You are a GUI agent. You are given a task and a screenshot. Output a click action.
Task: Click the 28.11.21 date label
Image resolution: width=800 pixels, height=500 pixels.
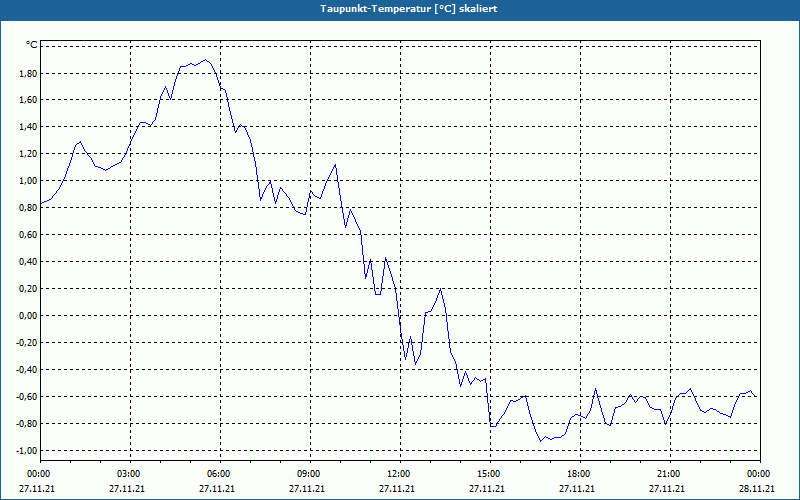[757, 488]
